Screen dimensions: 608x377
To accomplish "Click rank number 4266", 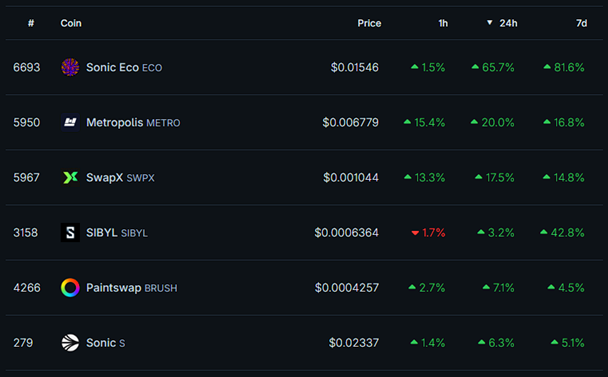I will [27, 288].
